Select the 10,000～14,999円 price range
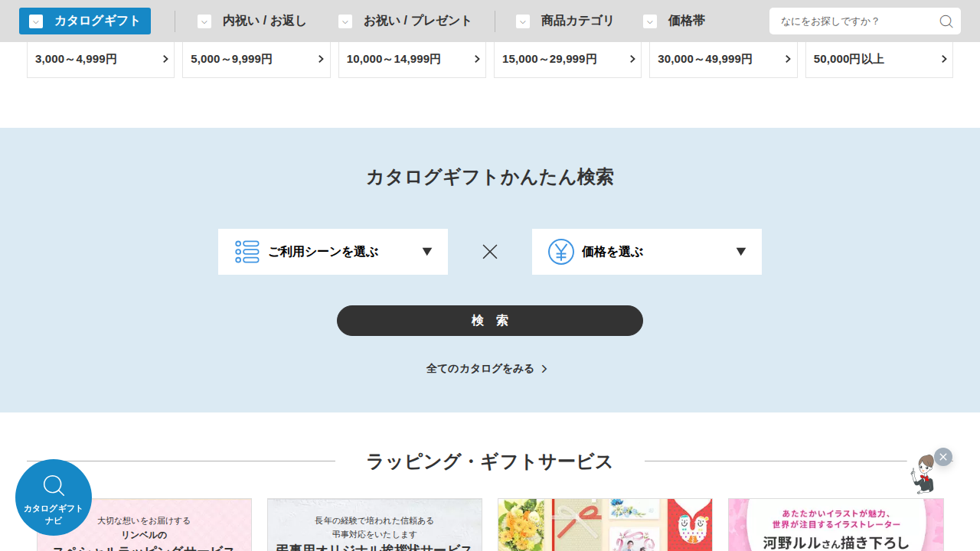Image resolution: width=980 pixels, height=551 pixels. (x=412, y=60)
